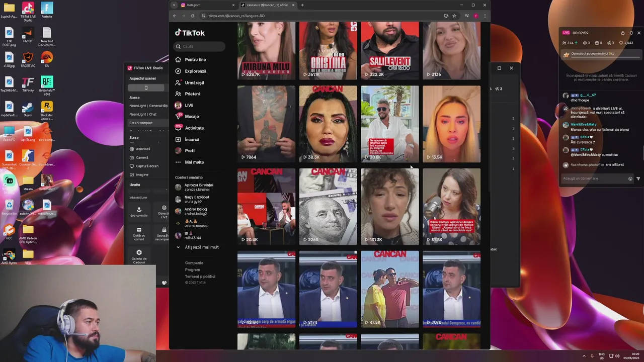Screen dimensions: 644x362
Task: Click the Program footer link
Action: pyautogui.click(x=192, y=269)
